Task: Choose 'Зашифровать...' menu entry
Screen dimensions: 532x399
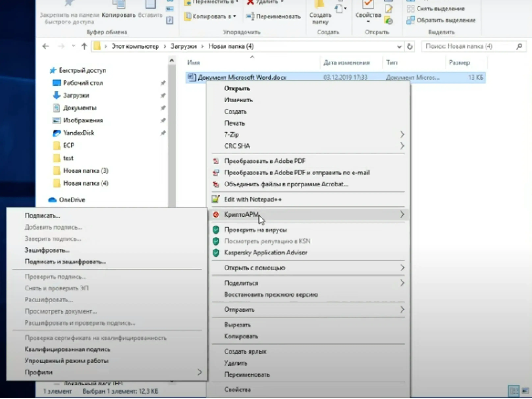Action: point(47,250)
